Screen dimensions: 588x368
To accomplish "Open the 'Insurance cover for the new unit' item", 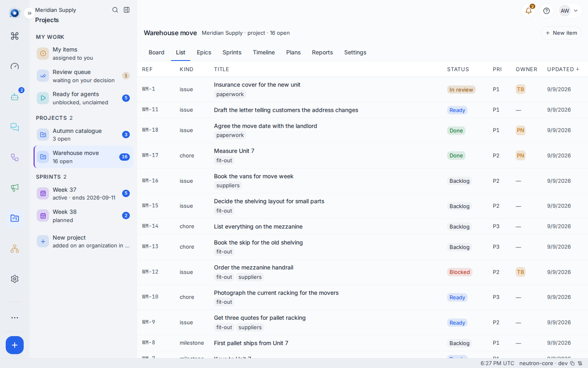I will 257,85.
